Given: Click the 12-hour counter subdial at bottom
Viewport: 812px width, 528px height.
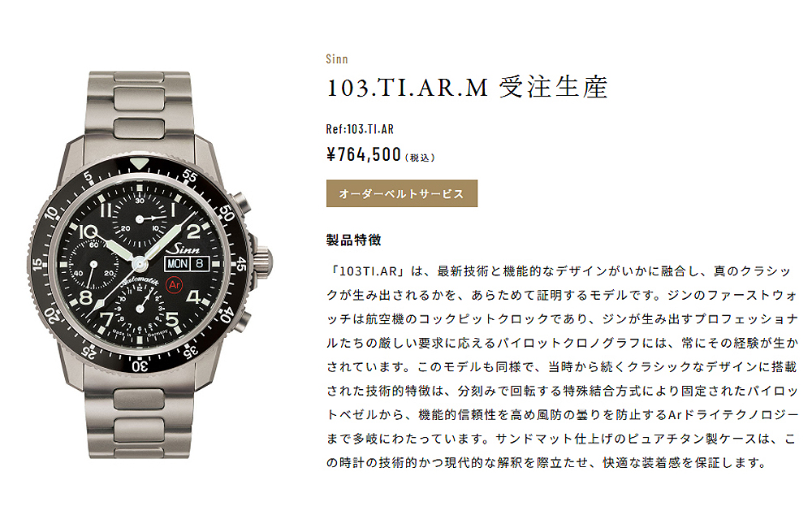Looking at the screenshot, I should coord(140,309).
